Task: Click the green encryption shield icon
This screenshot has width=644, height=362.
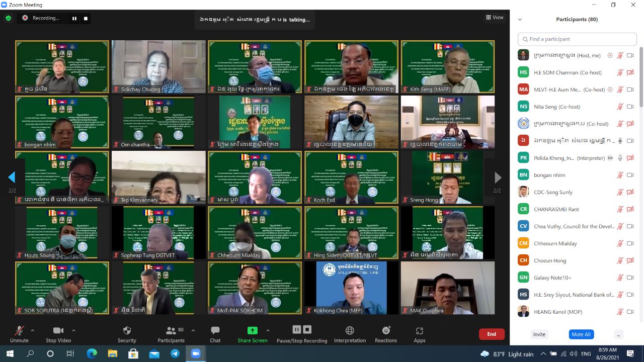Action: point(8,18)
